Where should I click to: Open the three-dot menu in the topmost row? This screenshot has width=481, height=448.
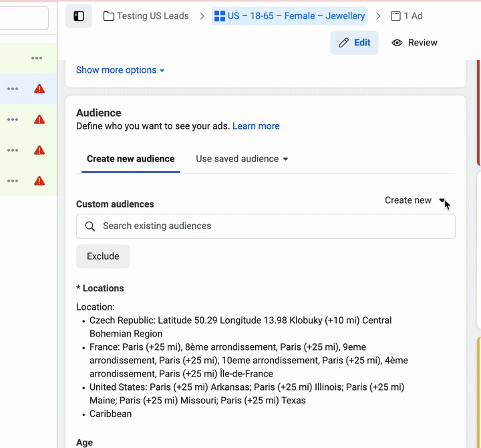coord(37,58)
